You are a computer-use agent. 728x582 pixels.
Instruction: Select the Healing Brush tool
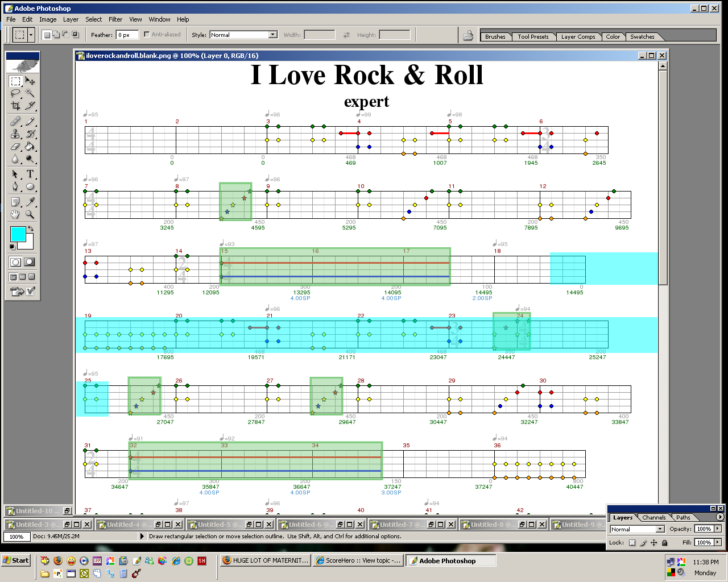(x=15, y=121)
